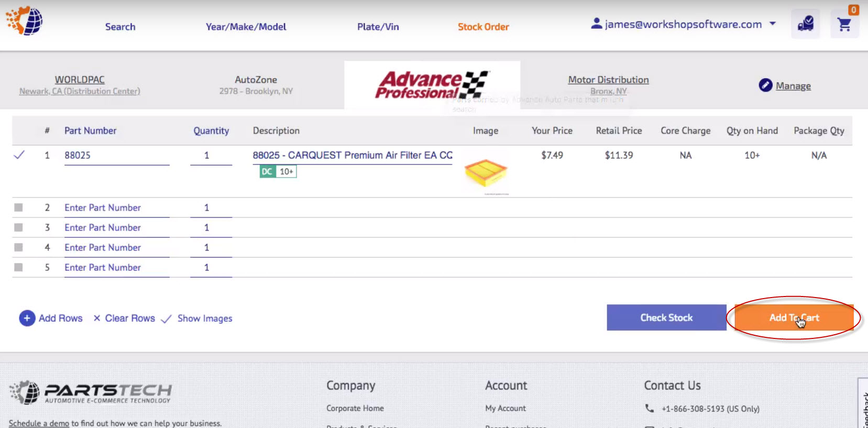Click the row 2 quantity field
Viewport: 868px width, 428px height.
point(211,207)
